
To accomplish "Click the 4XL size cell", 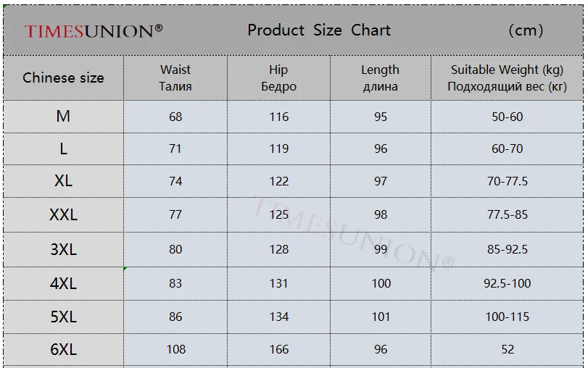I will [x=63, y=283].
